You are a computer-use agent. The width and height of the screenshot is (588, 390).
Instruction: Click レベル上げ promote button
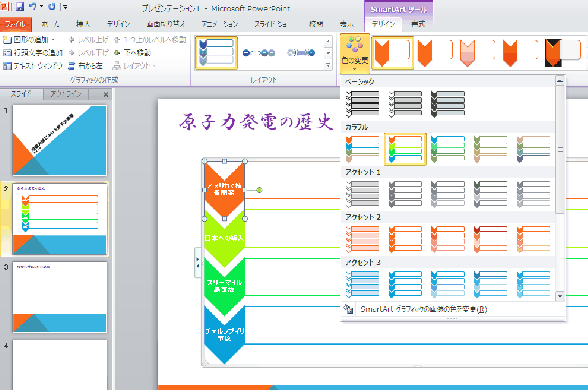pos(89,39)
